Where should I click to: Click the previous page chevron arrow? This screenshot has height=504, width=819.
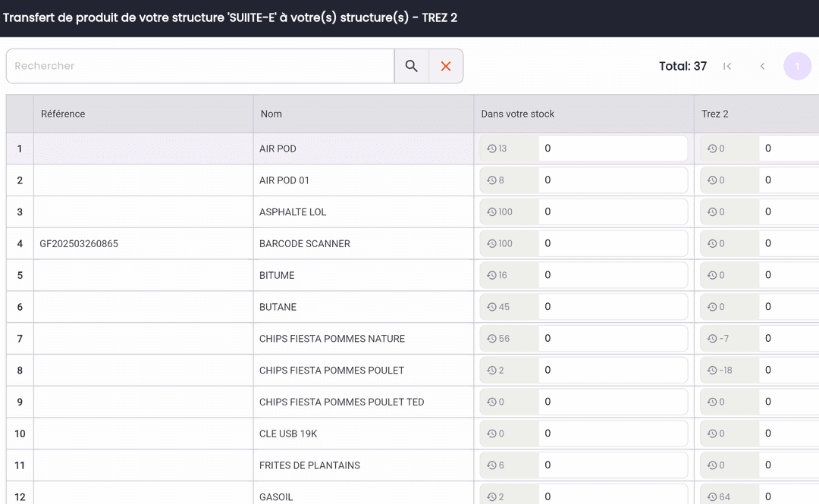point(762,66)
